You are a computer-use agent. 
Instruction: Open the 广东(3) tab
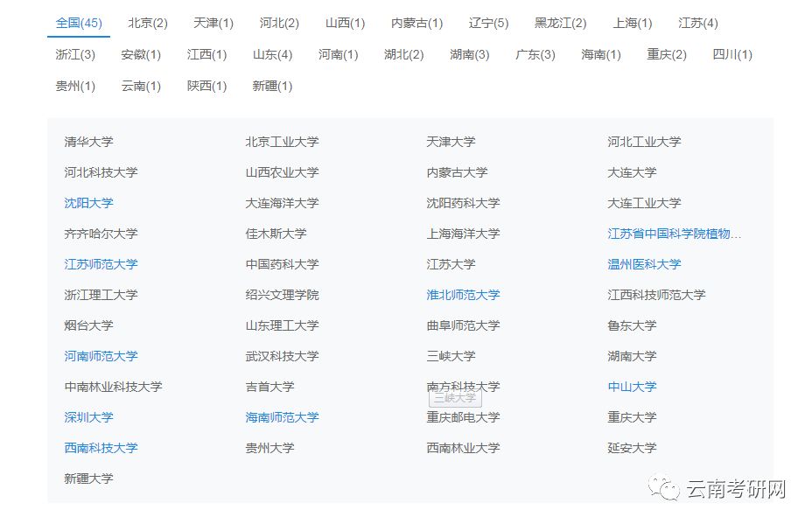[x=535, y=54]
